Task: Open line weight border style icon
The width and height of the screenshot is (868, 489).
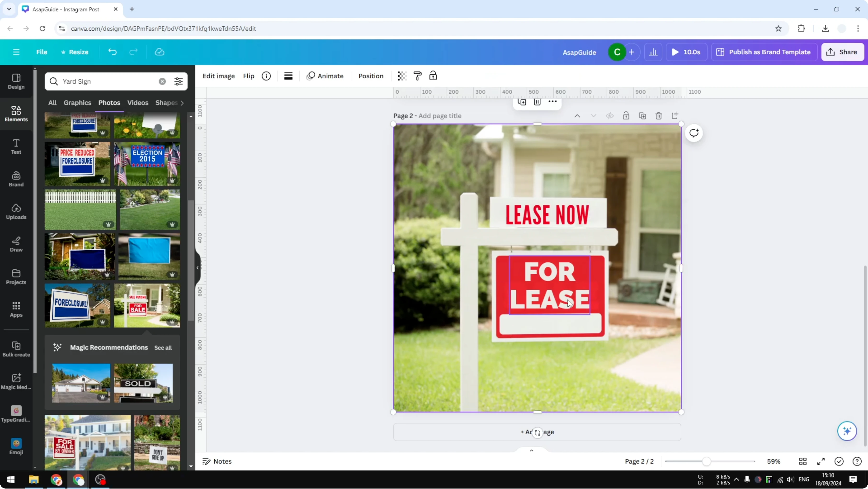Action: [288, 76]
